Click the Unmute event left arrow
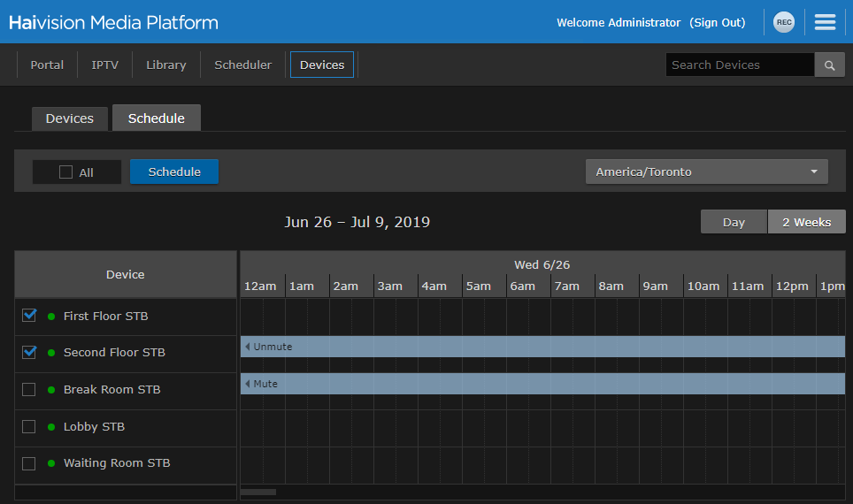The height and width of the screenshot is (504, 853). (248, 347)
